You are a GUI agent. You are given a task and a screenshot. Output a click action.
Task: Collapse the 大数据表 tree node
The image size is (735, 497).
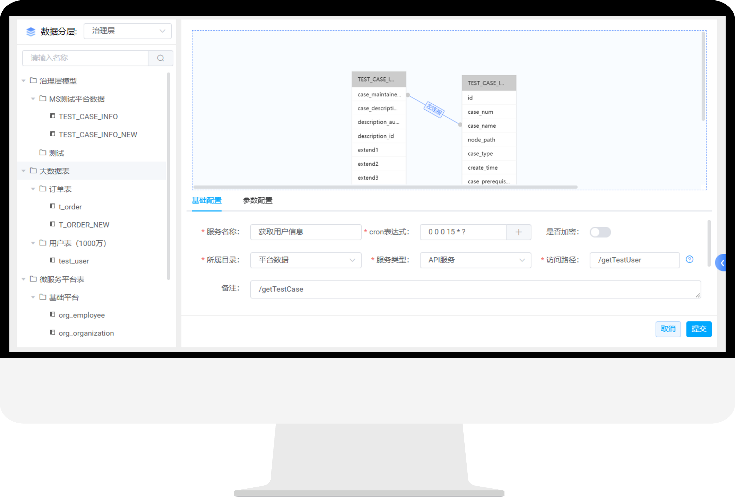coord(23,171)
